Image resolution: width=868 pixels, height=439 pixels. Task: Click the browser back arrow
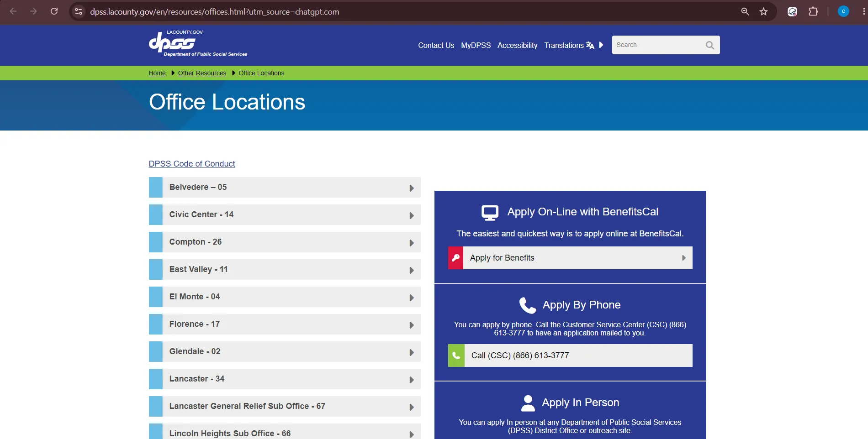pyautogui.click(x=13, y=11)
